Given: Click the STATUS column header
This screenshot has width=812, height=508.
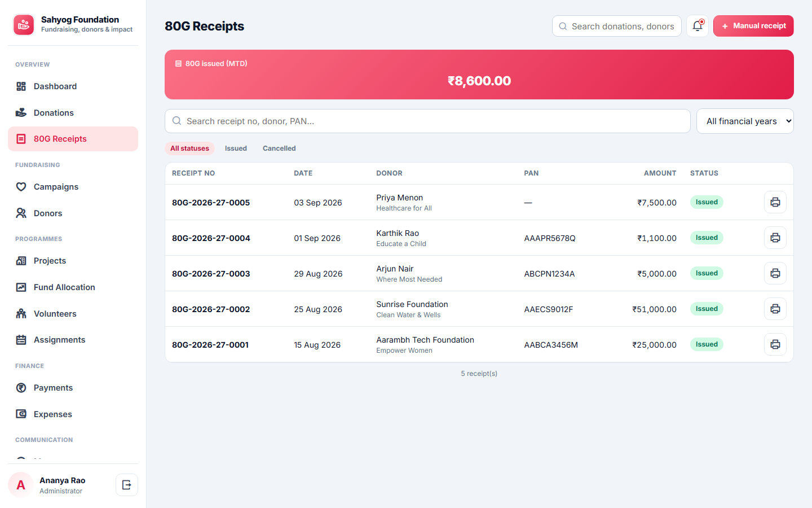Looking at the screenshot, I should coord(704,173).
